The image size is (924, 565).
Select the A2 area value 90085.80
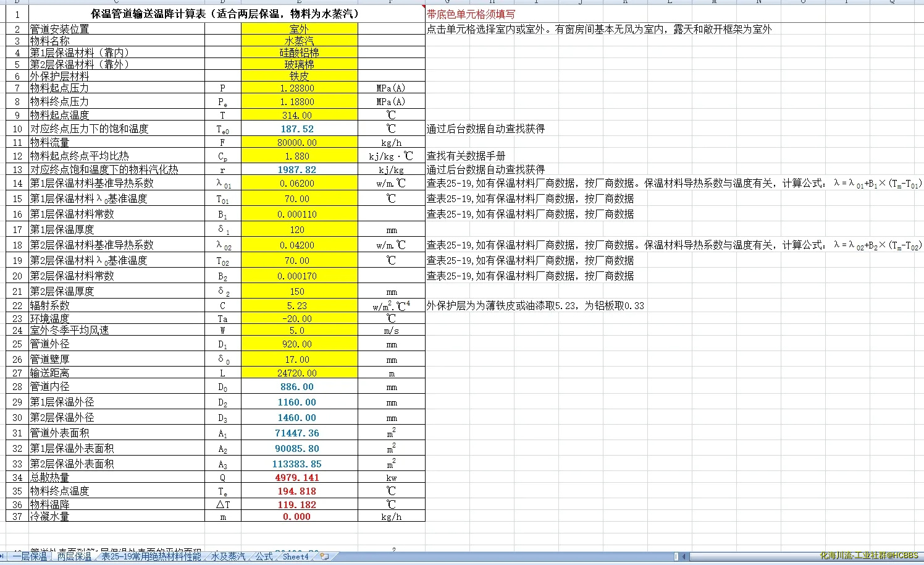tap(300, 448)
